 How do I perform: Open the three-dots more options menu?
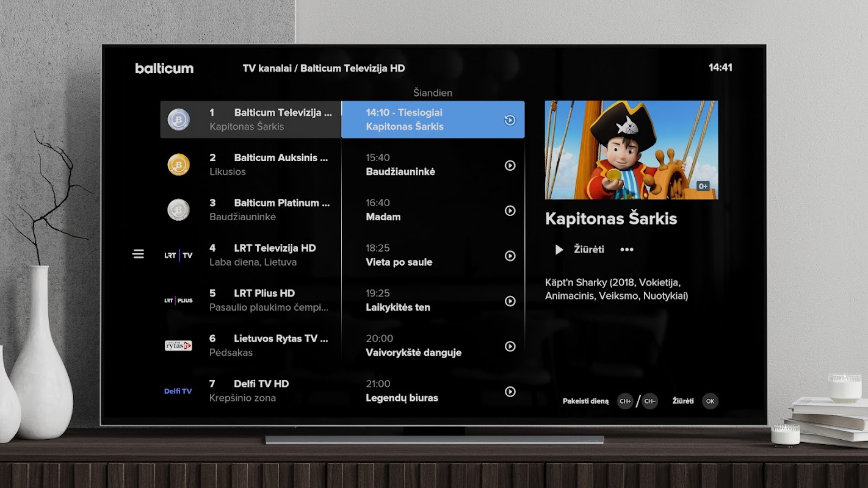click(x=627, y=249)
